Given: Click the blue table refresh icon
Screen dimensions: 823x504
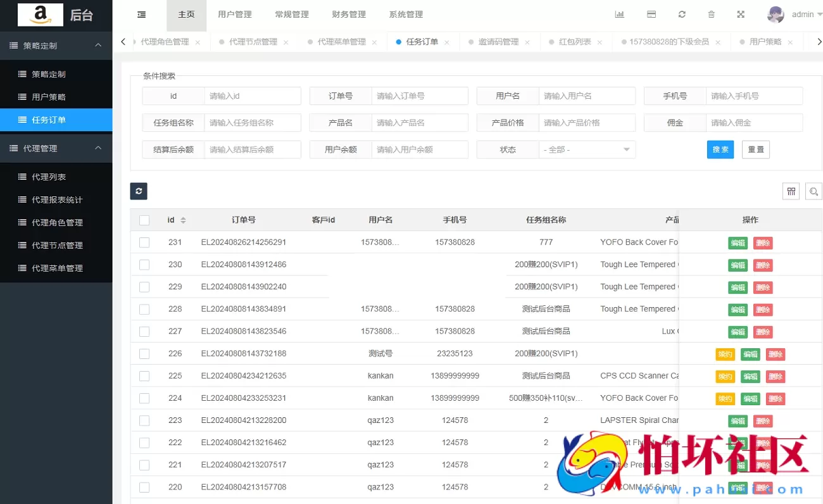Looking at the screenshot, I should pyautogui.click(x=139, y=191).
